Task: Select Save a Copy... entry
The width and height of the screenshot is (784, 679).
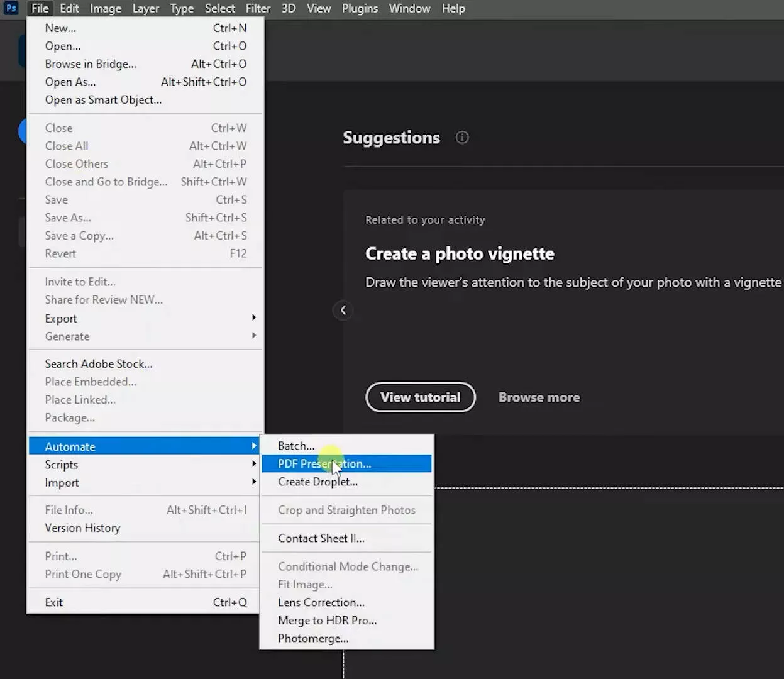Action: tap(145, 236)
